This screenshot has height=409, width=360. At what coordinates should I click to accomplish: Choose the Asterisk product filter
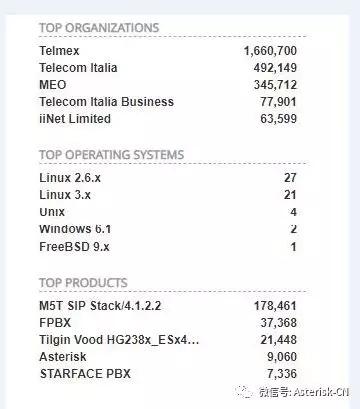point(63,357)
